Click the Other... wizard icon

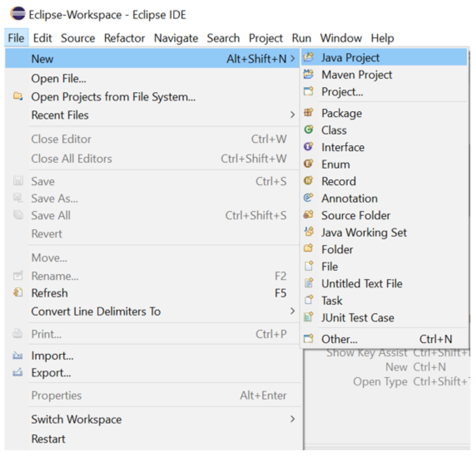(x=308, y=338)
